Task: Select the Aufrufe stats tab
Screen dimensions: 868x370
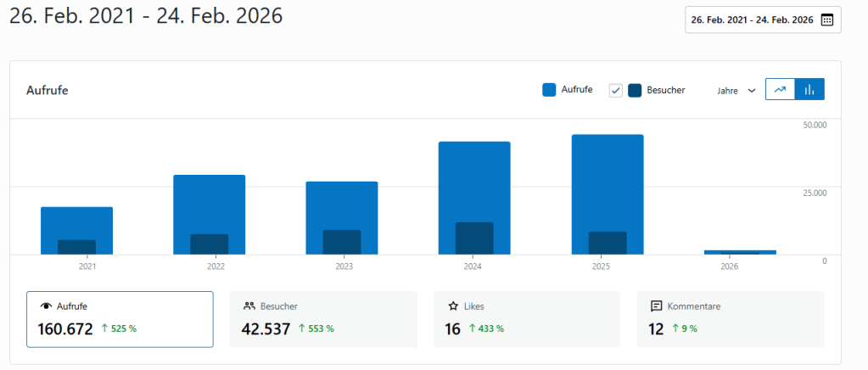Action: (120, 319)
